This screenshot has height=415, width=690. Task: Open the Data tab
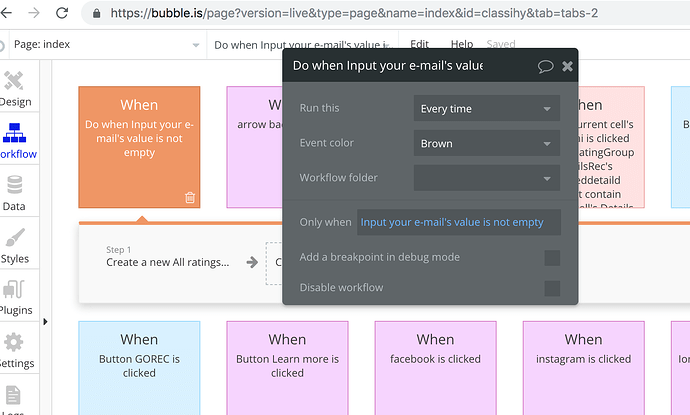coord(15,193)
